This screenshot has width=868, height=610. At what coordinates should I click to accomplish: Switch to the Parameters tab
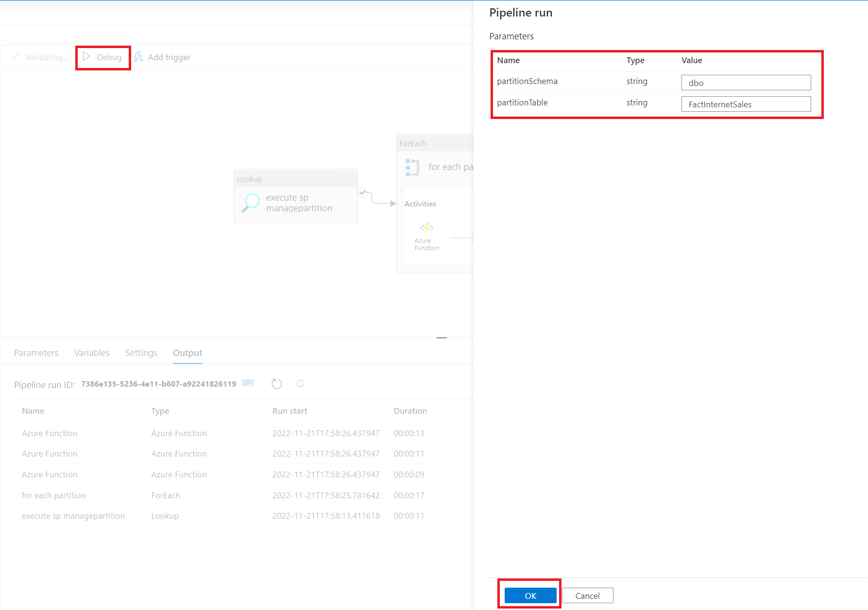[36, 353]
